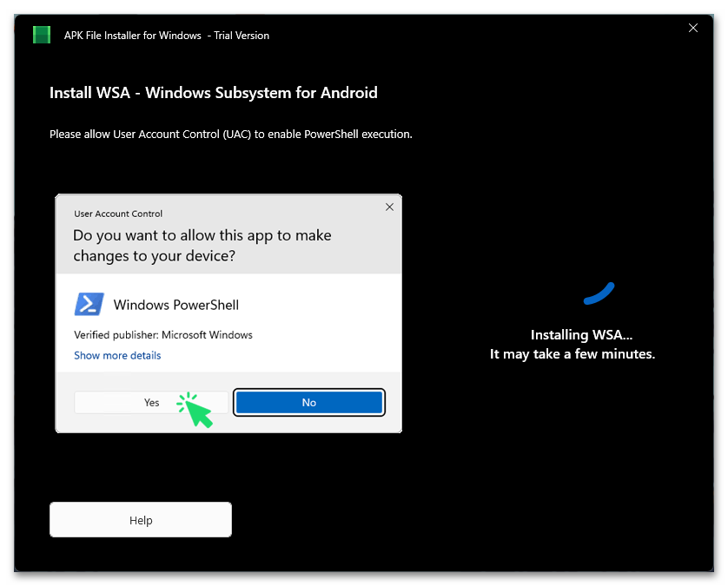Close the APK File Installer window

pyautogui.click(x=692, y=29)
